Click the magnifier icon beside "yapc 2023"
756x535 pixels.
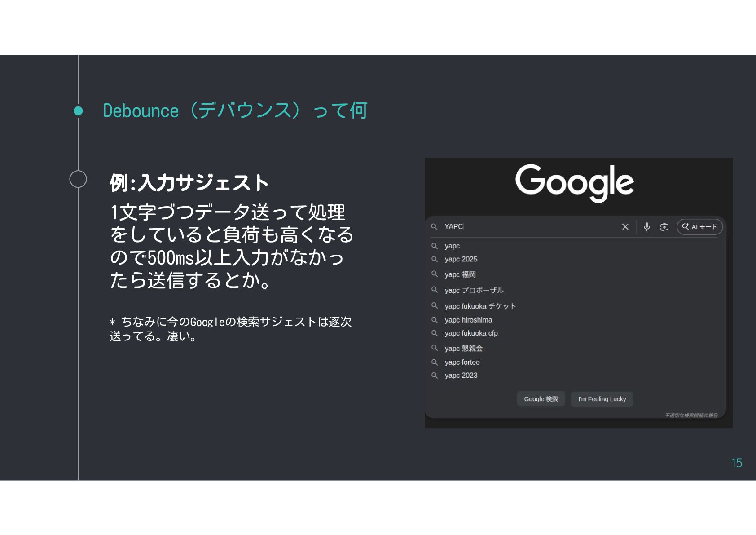point(435,376)
